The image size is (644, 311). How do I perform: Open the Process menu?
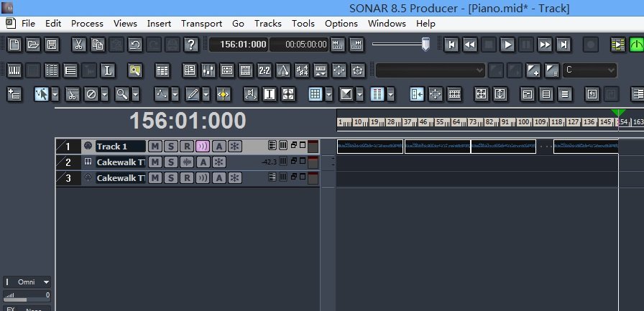coord(87,24)
